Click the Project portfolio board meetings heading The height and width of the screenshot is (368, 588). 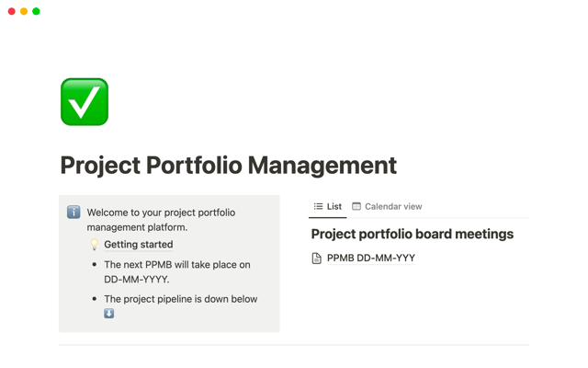coord(412,234)
